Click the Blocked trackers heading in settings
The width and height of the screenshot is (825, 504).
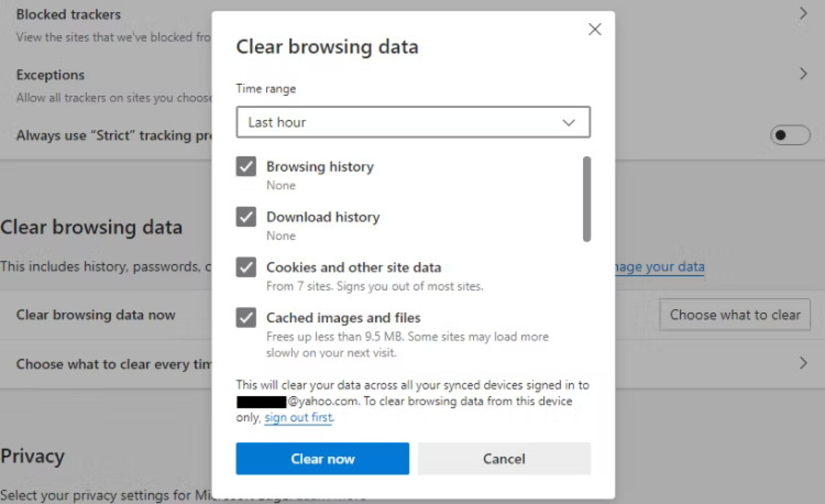point(68,14)
